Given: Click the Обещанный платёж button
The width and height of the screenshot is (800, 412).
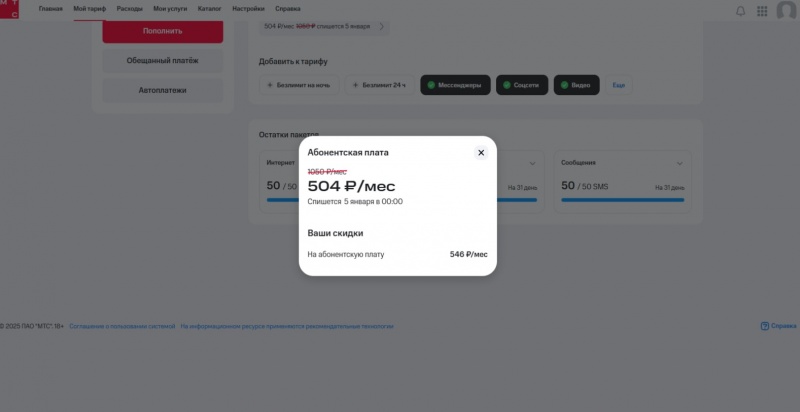Looking at the screenshot, I should click(162, 60).
